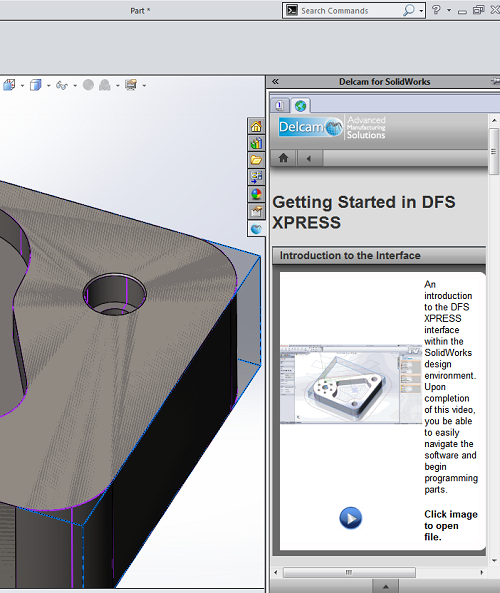Viewport: 500px width, 593px height.
Task: Expand the Help dropdown arrow
Action: pos(449,10)
